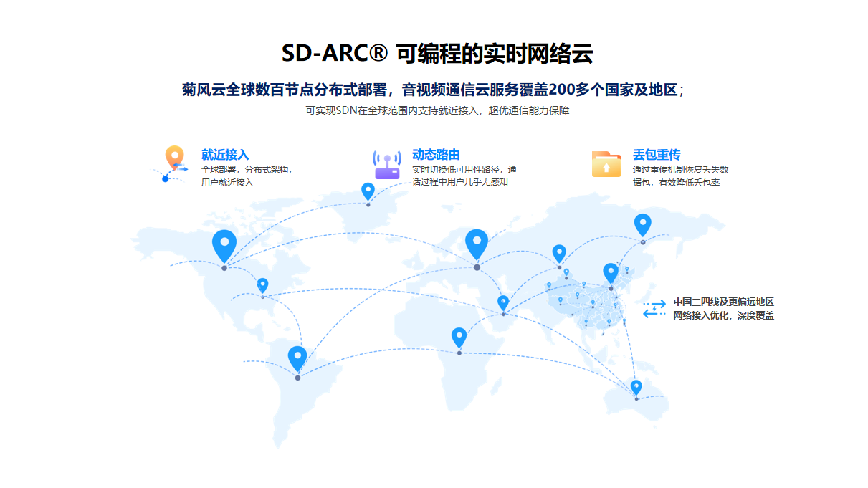Select the map pin over far-east Russia

pos(643,225)
